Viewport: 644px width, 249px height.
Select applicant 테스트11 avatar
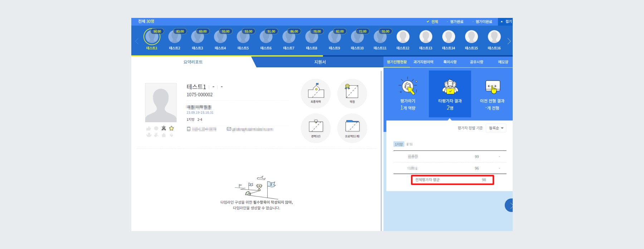pos(380,37)
